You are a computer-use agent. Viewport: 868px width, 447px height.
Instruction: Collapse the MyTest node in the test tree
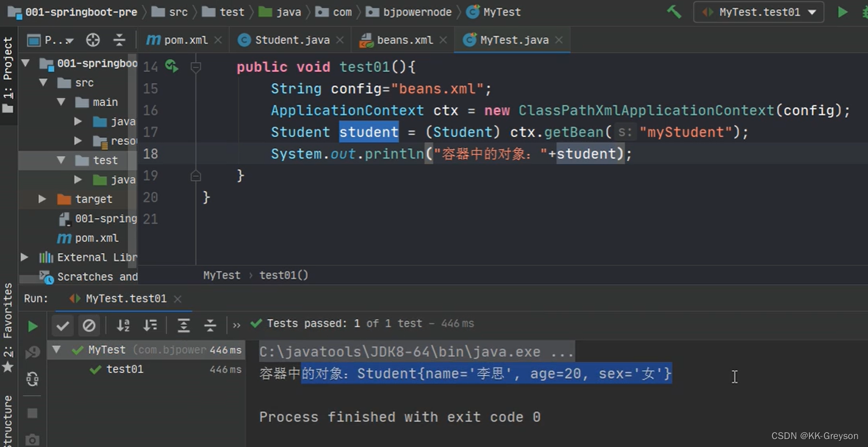point(56,349)
